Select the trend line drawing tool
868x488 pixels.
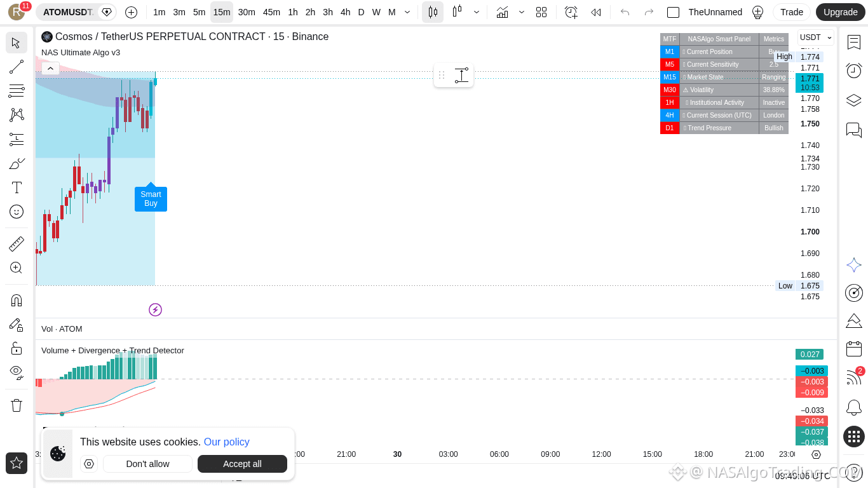tap(17, 67)
